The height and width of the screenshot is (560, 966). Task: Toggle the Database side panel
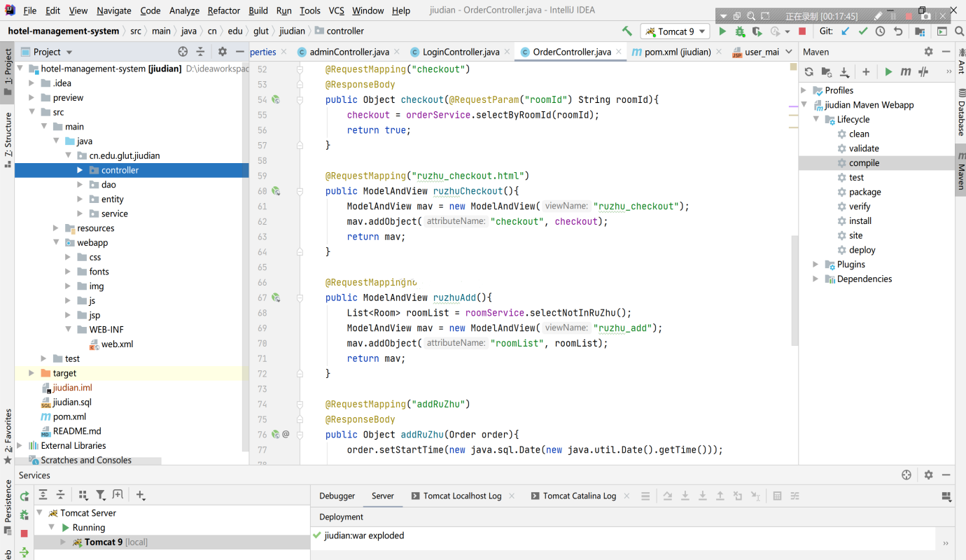coord(960,111)
